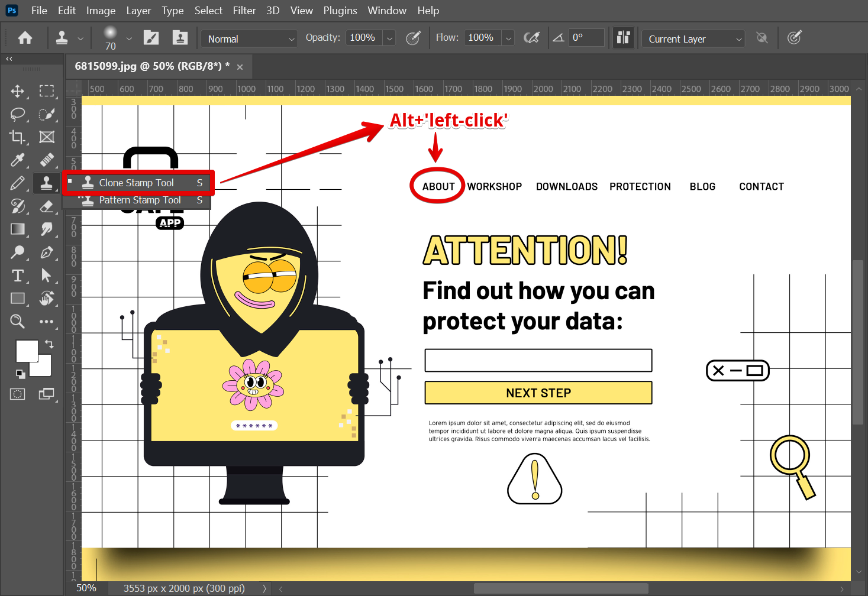The image size is (868, 596).
Task: Activate the Eyedropper tool
Action: [x=17, y=160]
